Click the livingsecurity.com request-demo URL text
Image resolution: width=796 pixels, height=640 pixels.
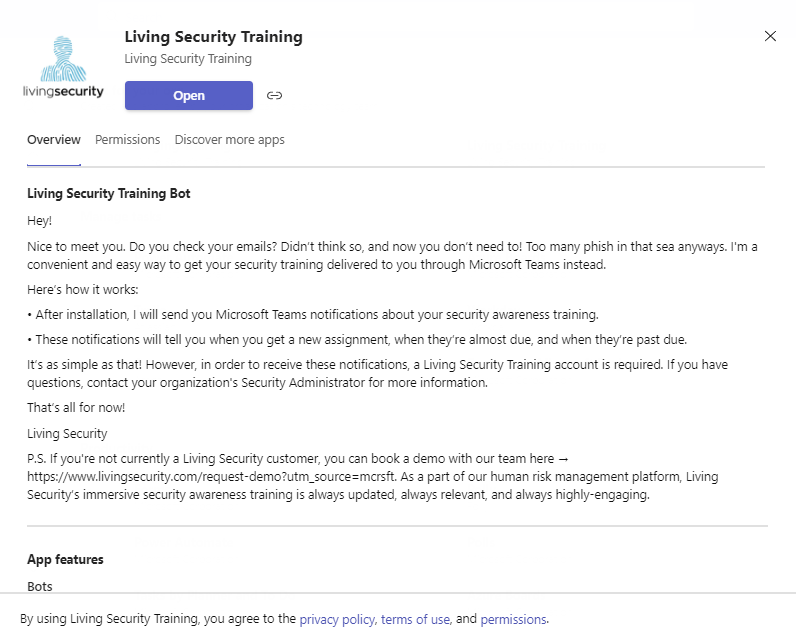point(211,477)
